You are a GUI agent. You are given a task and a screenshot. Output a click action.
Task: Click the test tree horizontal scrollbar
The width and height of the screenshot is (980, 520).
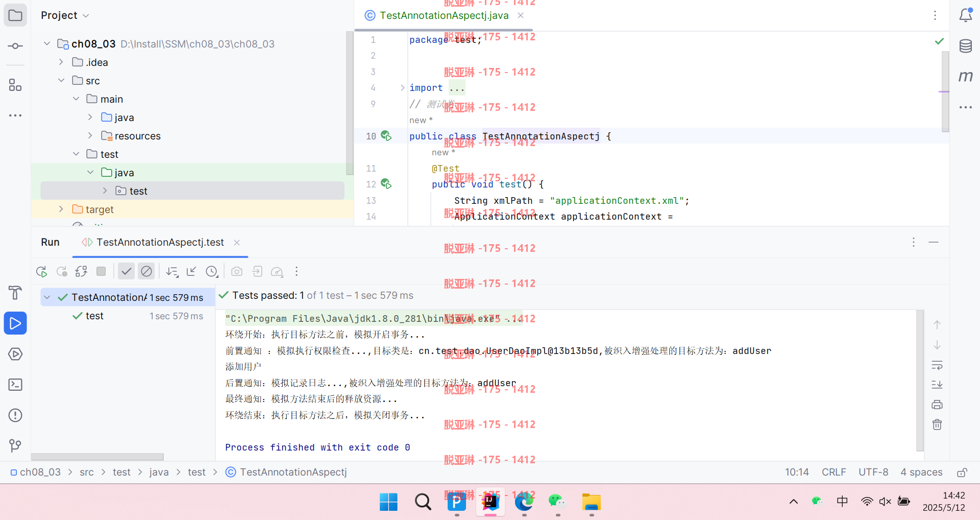[x=97, y=457]
